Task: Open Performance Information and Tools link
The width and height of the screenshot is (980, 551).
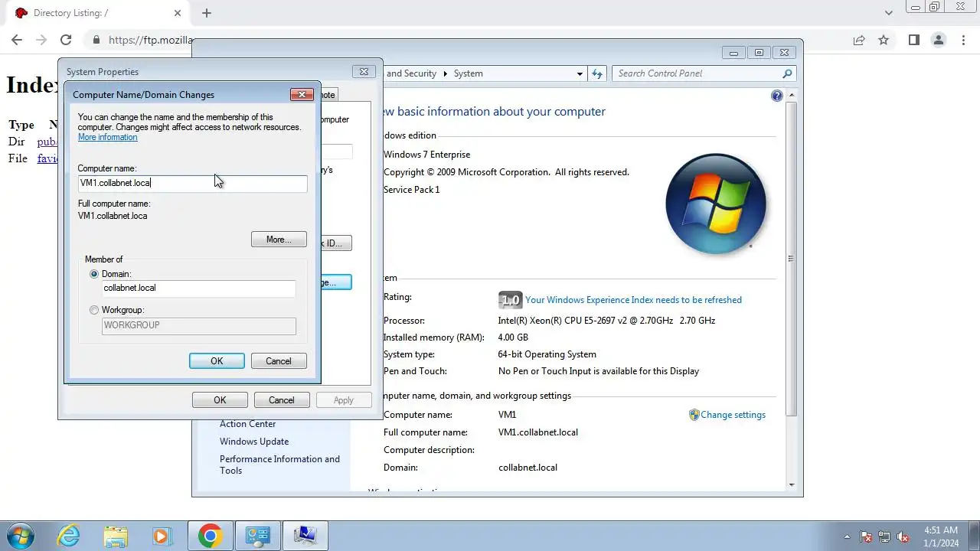Action: [279, 465]
